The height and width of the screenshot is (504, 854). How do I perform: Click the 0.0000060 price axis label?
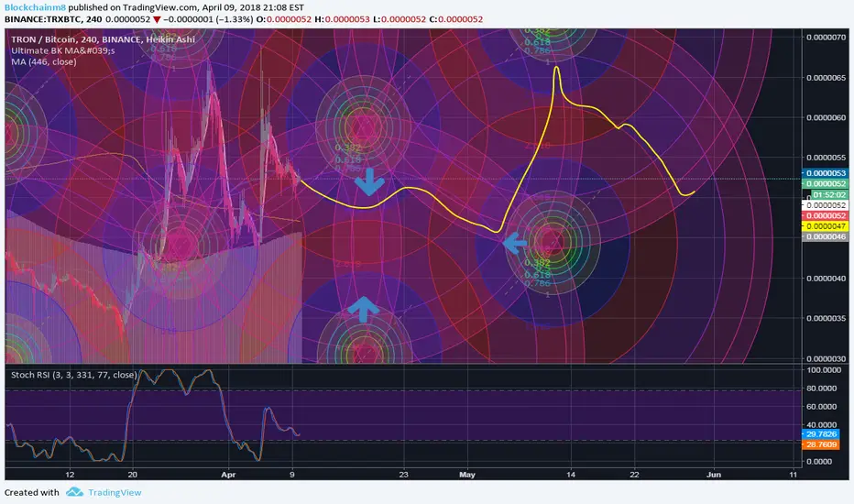coord(827,117)
